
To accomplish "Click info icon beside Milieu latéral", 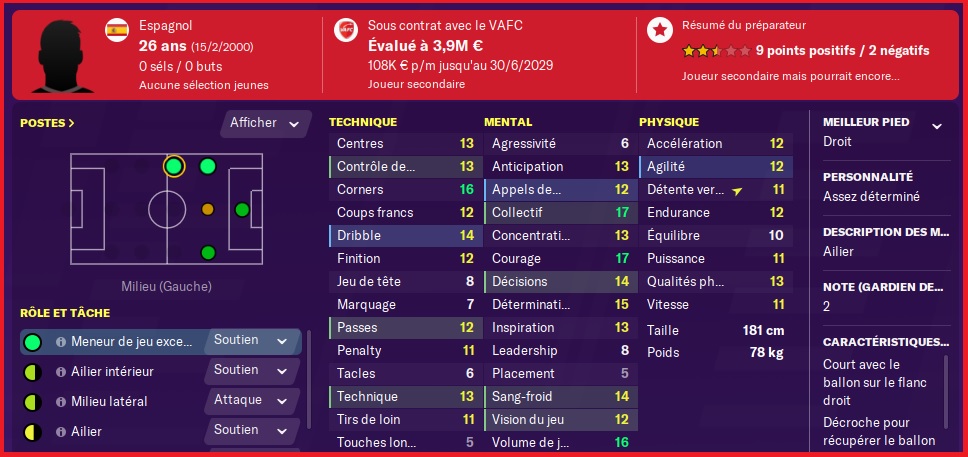I will [x=61, y=401].
